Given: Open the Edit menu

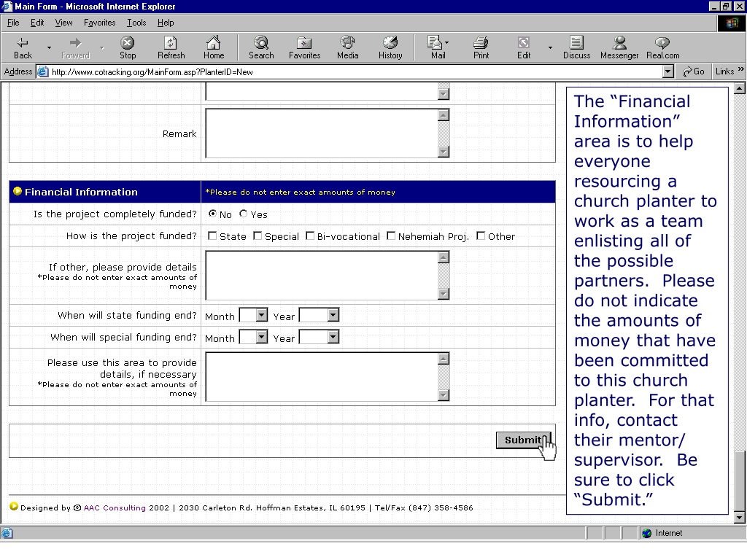Looking at the screenshot, I should 37,23.
